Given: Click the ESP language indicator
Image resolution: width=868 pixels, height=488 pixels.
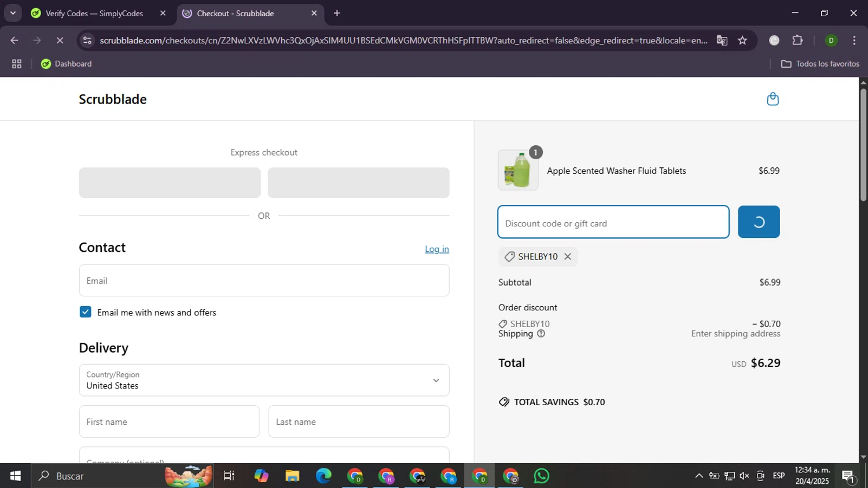Looking at the screenshot, I should pos(779,476).
